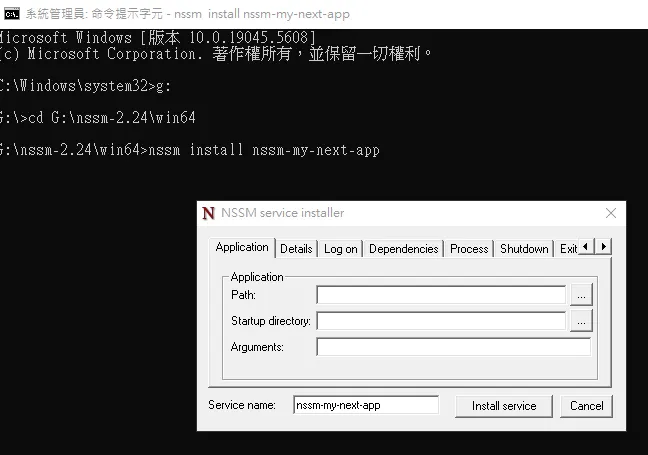Click the Service name field
Viewport: 648px width, 455px height.
pos(366,405)
